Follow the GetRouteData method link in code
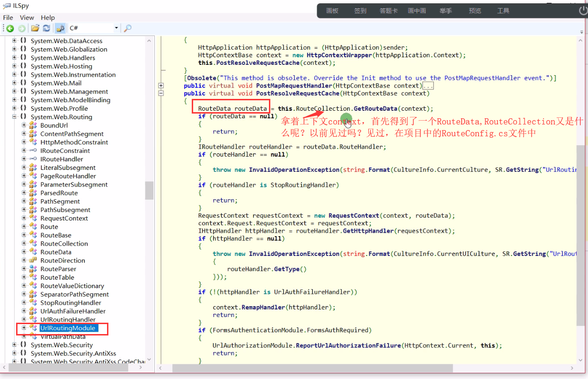 pos(375,108)
